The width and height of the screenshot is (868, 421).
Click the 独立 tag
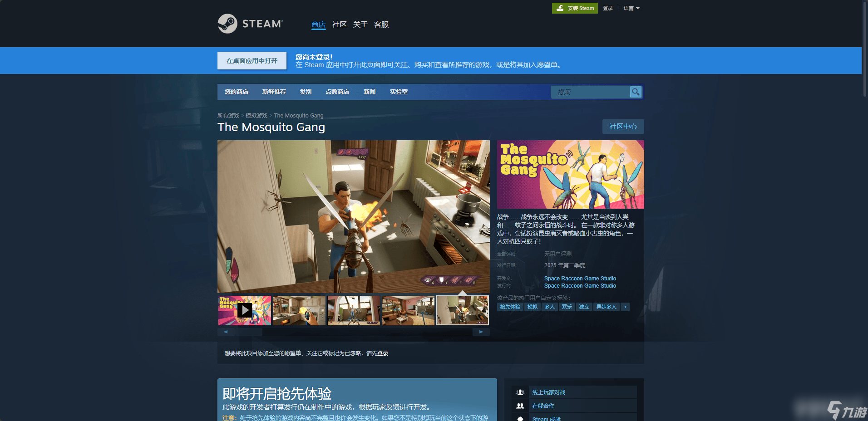coord(584,307)
